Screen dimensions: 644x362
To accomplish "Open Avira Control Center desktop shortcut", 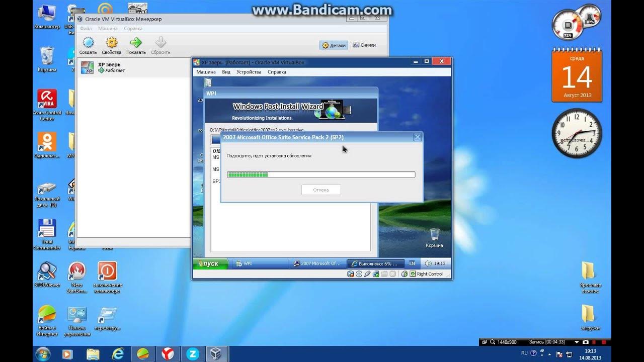I will tap(47, 105).
